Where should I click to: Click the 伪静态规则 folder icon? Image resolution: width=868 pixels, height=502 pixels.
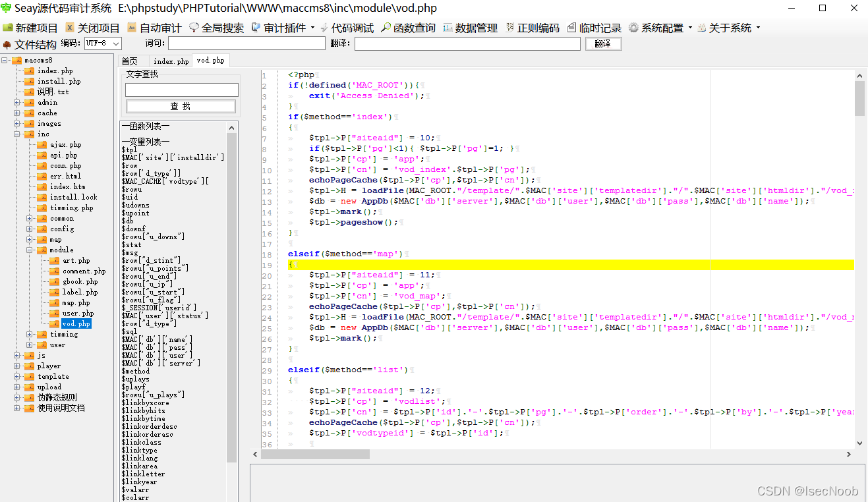point(30,397)
